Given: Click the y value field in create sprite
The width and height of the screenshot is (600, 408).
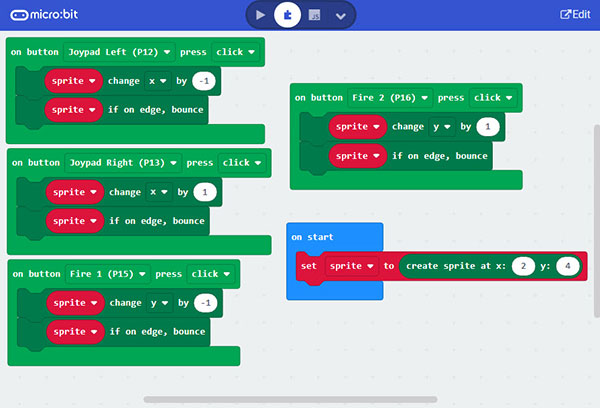Looking at the screenshot, I should [x=567, y=266].
